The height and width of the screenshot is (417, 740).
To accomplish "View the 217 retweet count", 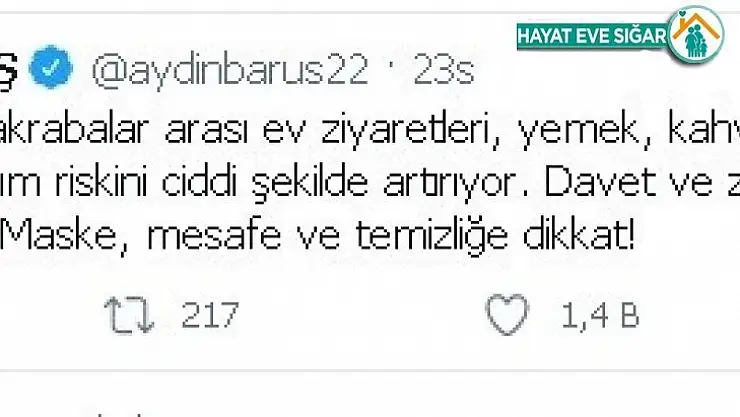I will [x=210, y=315].
